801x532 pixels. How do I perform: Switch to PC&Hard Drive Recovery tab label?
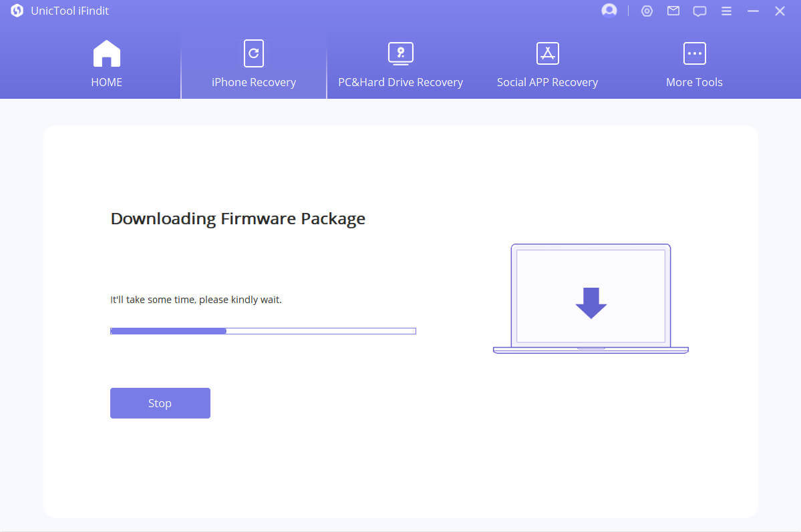[401, 82]
